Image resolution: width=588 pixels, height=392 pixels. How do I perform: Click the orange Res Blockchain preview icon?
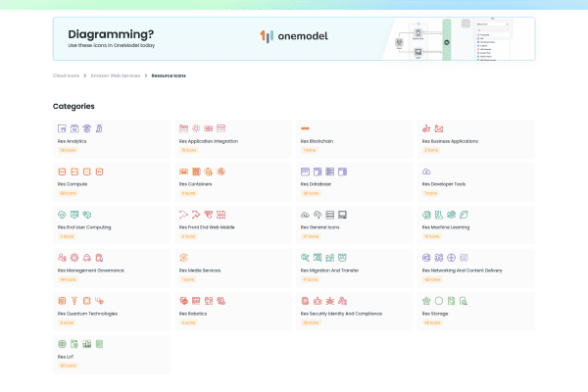click(305, 128)
